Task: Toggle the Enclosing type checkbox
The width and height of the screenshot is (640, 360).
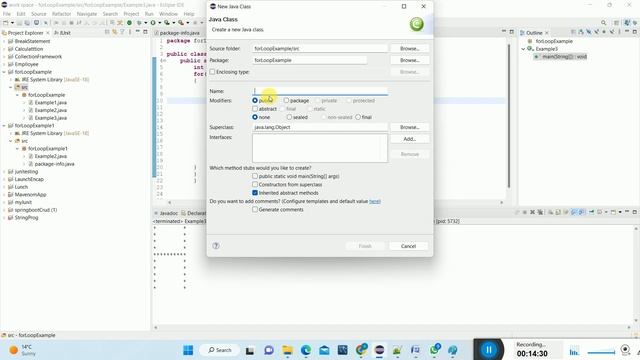Action: [x=212, y=72]
